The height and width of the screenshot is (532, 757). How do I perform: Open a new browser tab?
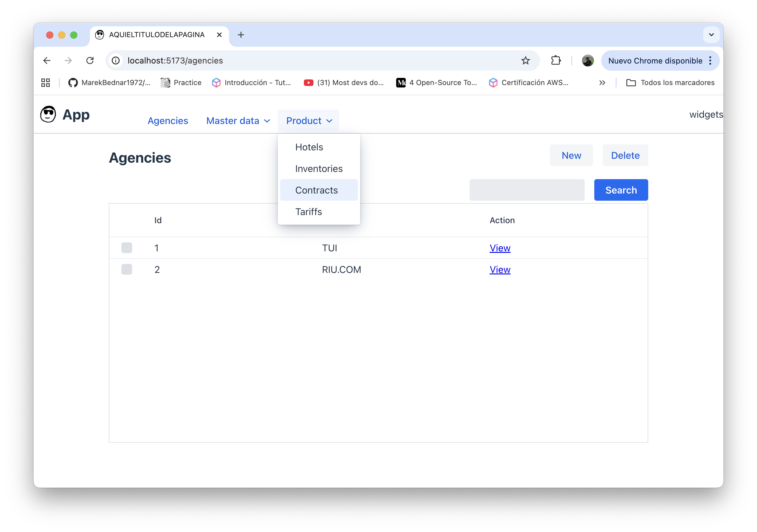[x=241, y=35]
